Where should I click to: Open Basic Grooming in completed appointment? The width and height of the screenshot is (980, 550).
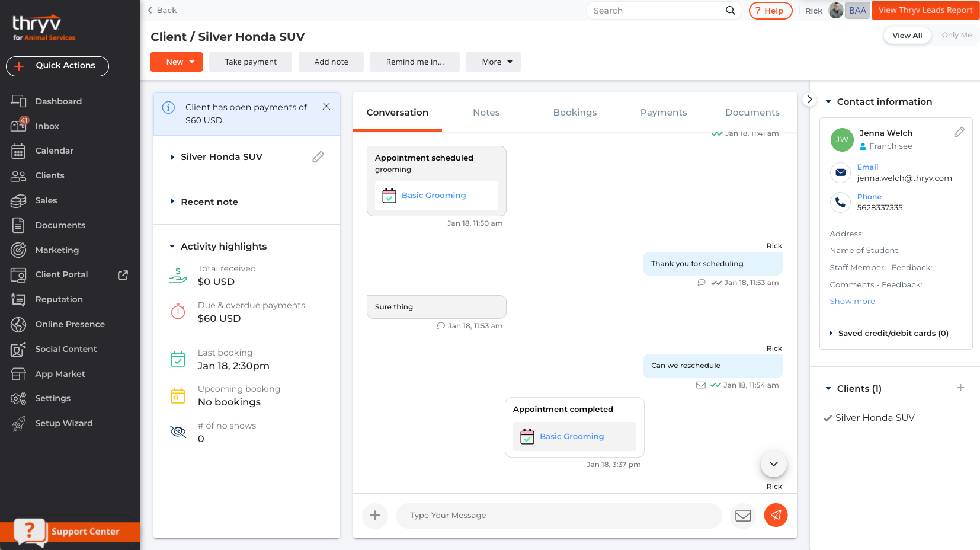click(x=572, y=436)
